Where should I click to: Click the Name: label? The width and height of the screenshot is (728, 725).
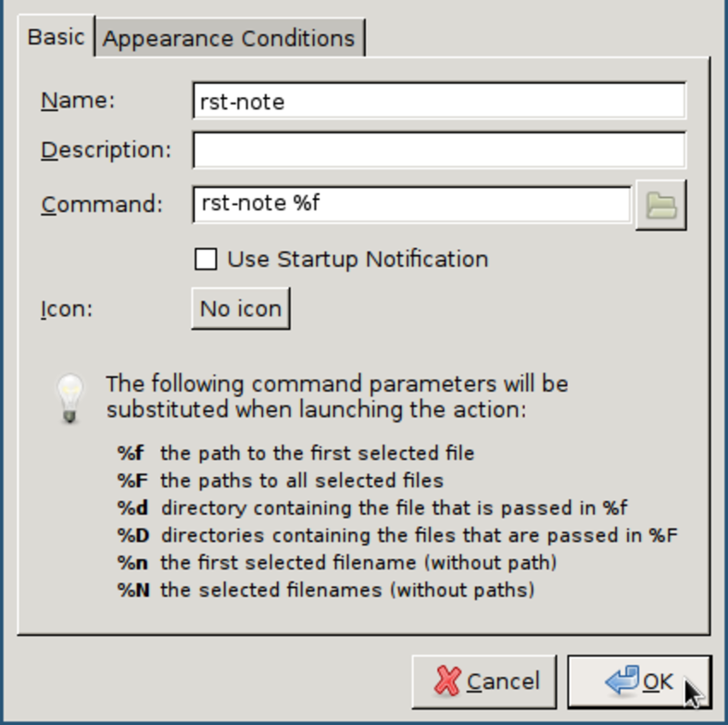pyautogui.click(x=78, y=101)
